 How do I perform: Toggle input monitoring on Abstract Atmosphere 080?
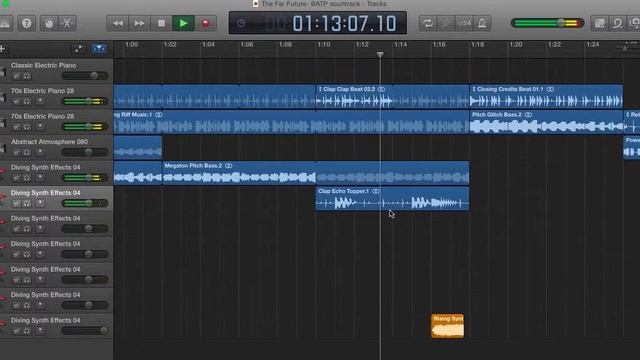pyautogui.click(x=40, y=152)
